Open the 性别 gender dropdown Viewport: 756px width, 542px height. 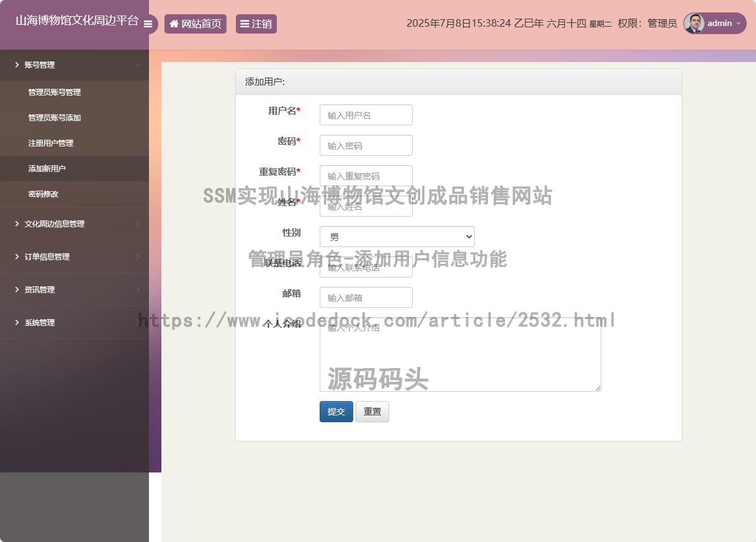point(397,237)
